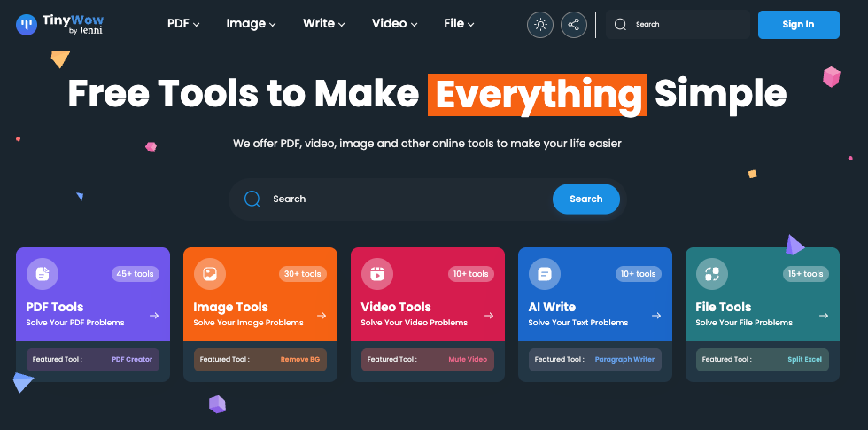Image resolution: width=868 pixels, height=430 pixels.
Task: Click the 'Solve Your Text Problems' text
Action: (578, 323)
